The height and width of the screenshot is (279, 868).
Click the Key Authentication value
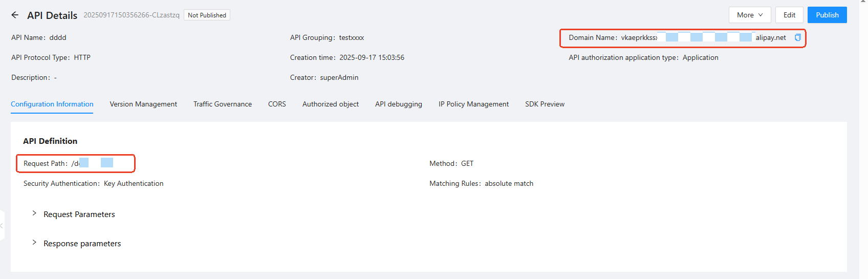tap(134, 183)
